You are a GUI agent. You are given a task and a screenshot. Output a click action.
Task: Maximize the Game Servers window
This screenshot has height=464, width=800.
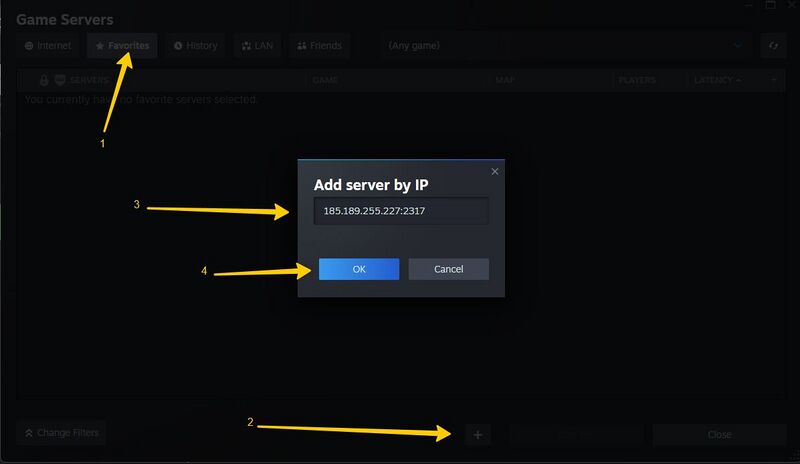(x=770, y=5)
